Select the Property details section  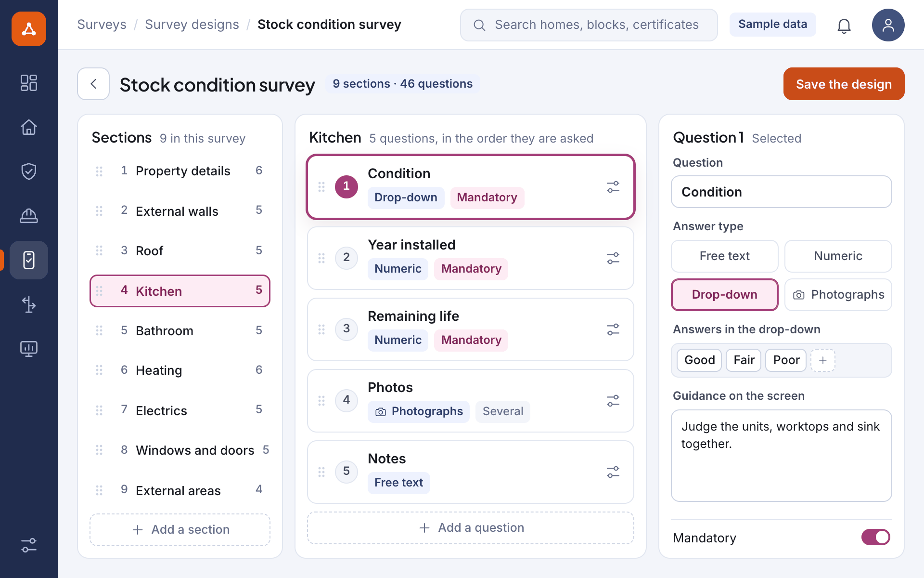[x=180, y=171]
